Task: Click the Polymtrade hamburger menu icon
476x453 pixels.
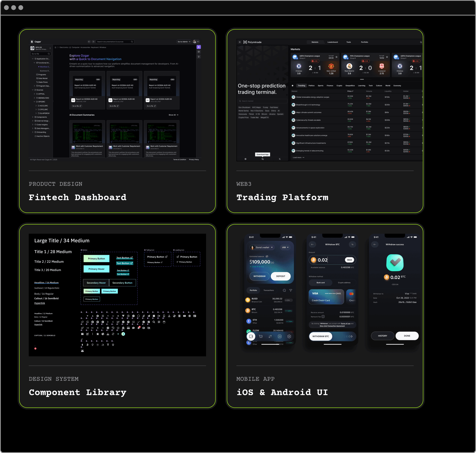Action: pos(240,42)
